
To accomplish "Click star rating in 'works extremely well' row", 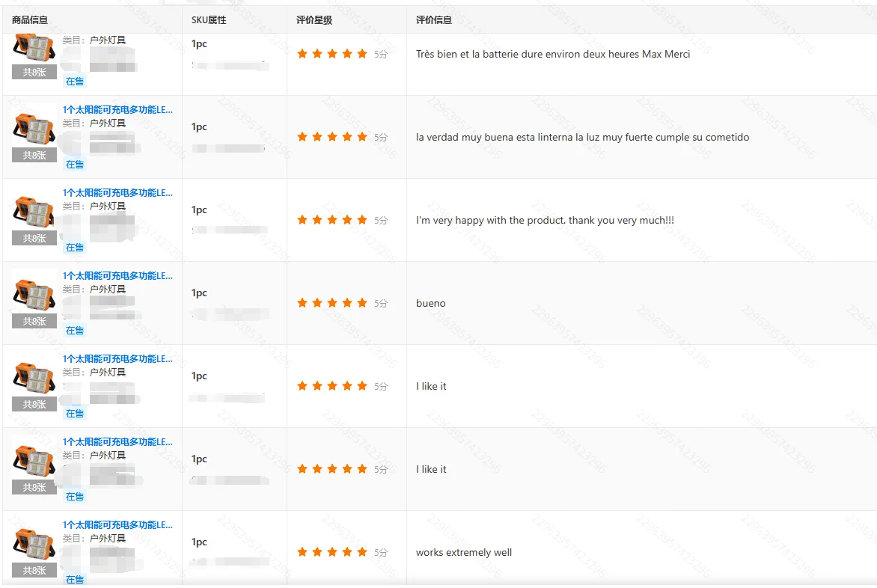I will tap(332, 552).
